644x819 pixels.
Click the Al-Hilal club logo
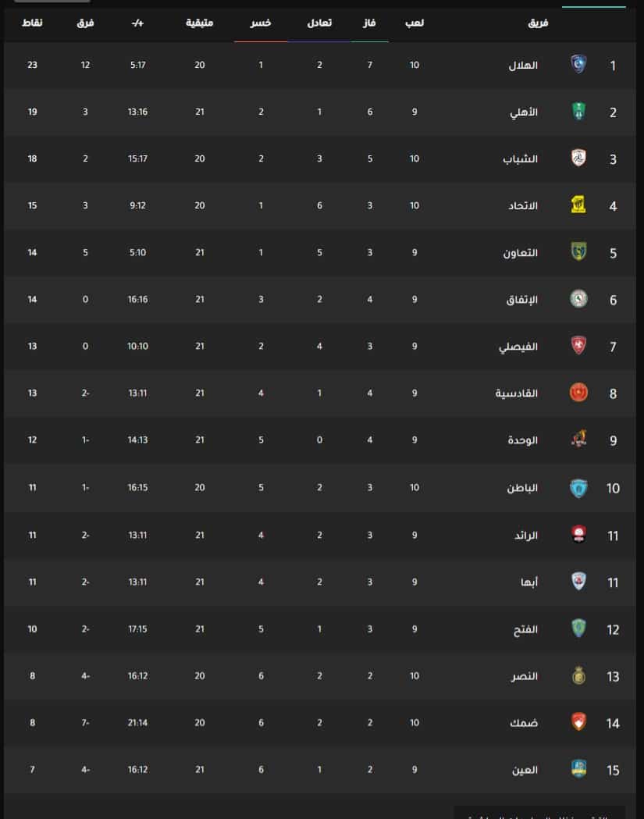click(578, 64)
